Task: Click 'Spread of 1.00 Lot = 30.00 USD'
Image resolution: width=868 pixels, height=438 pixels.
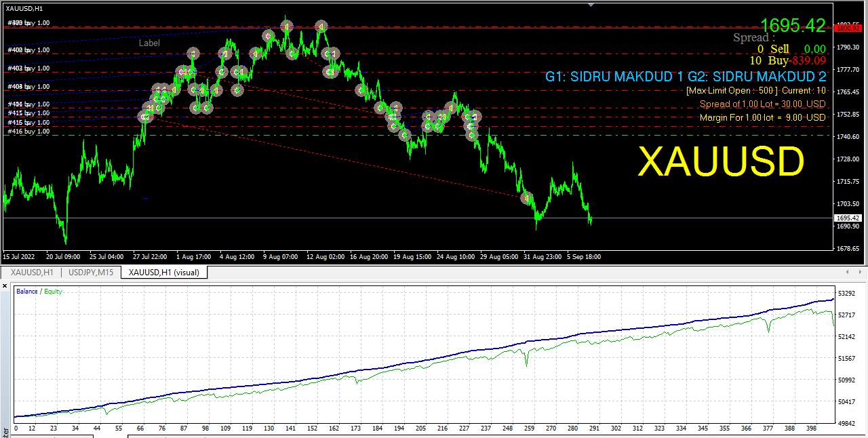Action: coord(763,104)
